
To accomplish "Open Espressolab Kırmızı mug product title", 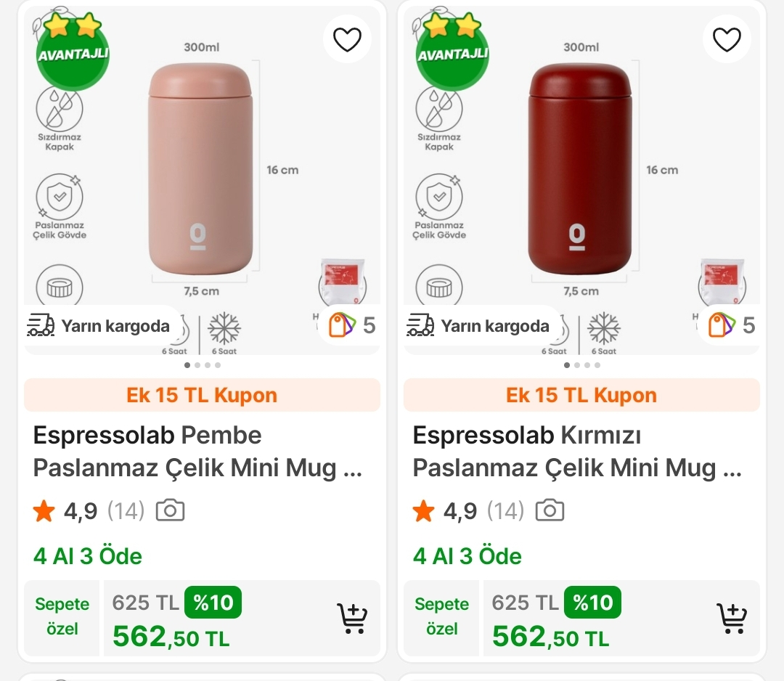I will point(577,452).
